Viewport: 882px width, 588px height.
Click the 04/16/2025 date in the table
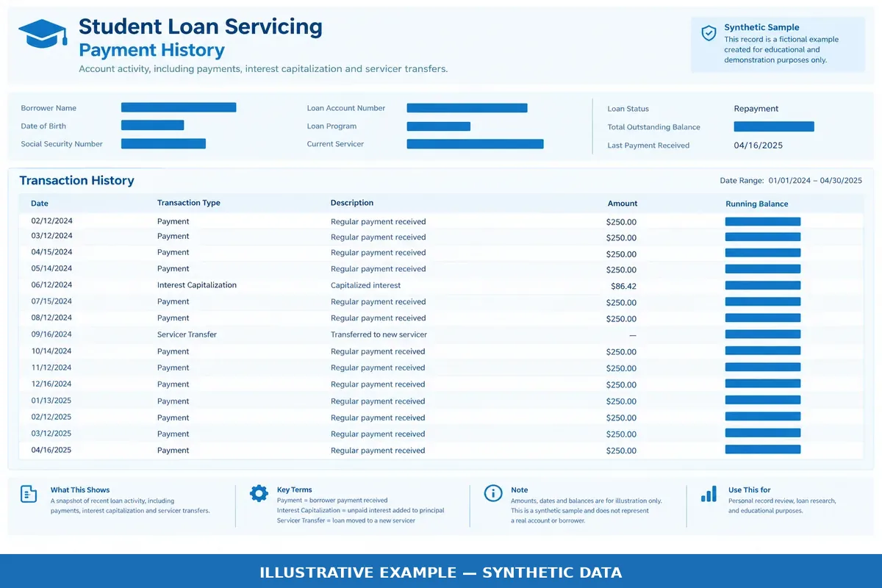tap(51, 450)
